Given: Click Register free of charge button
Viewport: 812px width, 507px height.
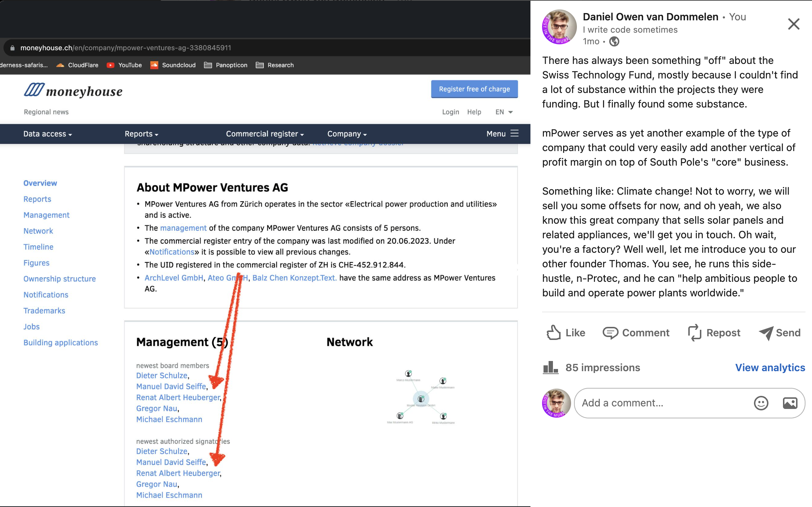Looking at the screenshot, I should pyautogui.click(x=474, y=89).
